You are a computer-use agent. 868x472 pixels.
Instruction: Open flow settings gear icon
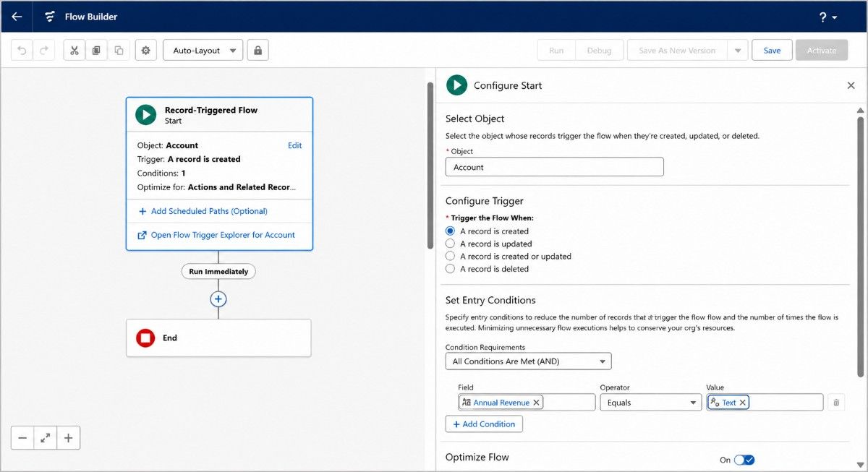146,51
